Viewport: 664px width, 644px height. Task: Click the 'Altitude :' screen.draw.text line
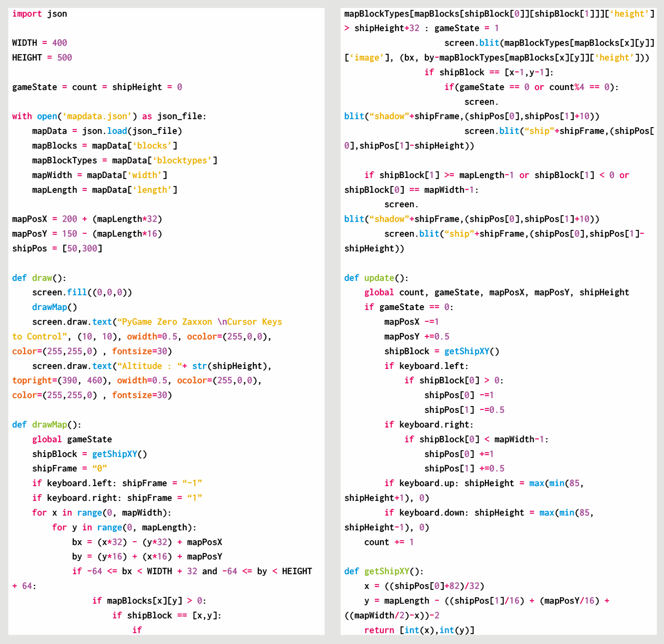[x=152, y=366]
